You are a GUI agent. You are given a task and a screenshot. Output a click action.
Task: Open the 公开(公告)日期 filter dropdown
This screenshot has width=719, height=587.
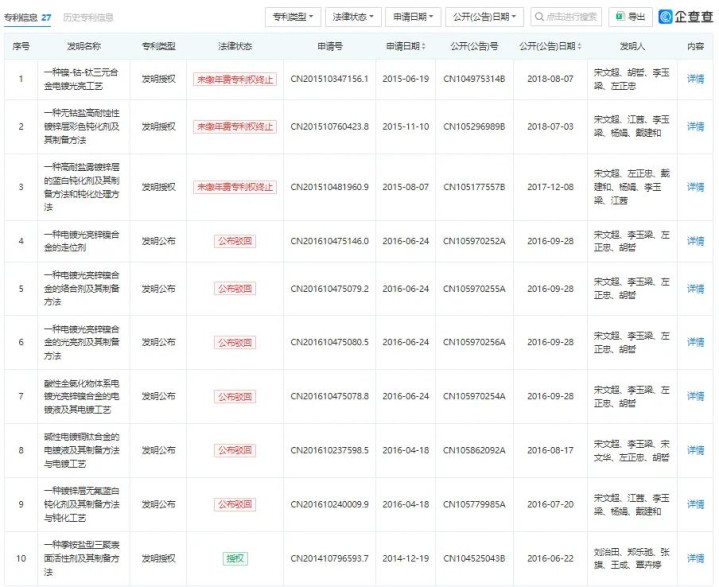(484, 17)
